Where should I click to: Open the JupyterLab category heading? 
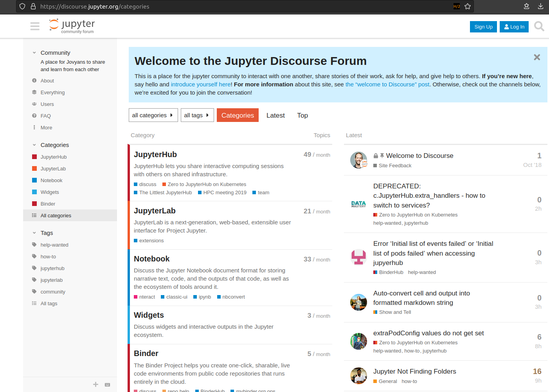click(155, 211)
